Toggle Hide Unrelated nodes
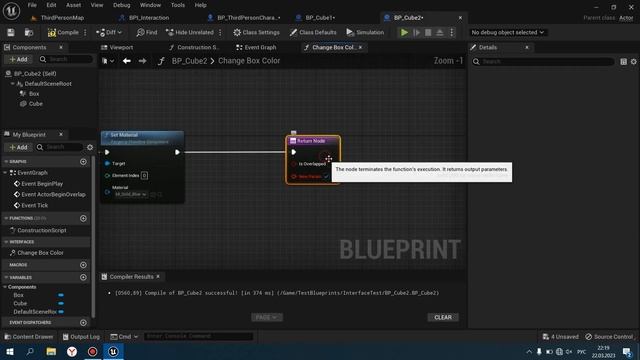The width and height of the screenshot is (640, 360). click(x=190, y=32)
